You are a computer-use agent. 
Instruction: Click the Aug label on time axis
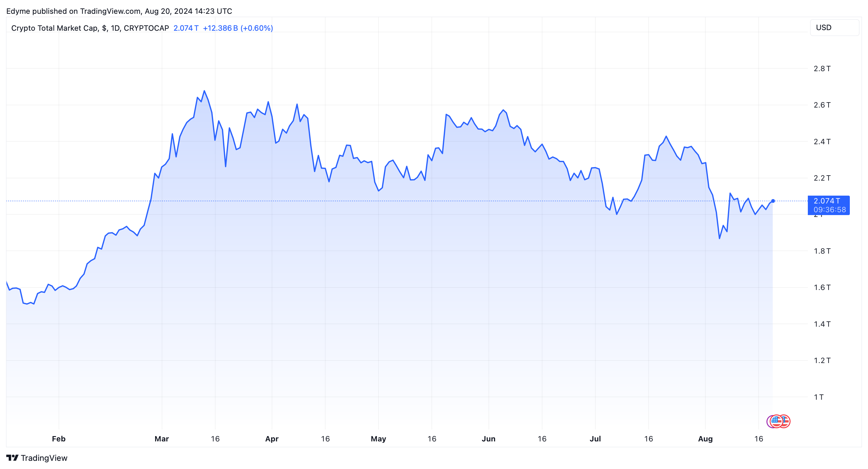point(705,439)
